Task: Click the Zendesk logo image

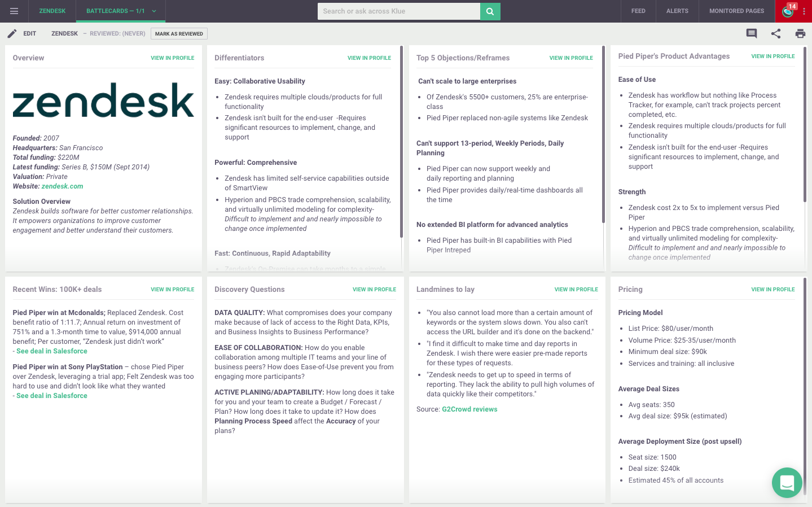Action: [x=103, y=100]
